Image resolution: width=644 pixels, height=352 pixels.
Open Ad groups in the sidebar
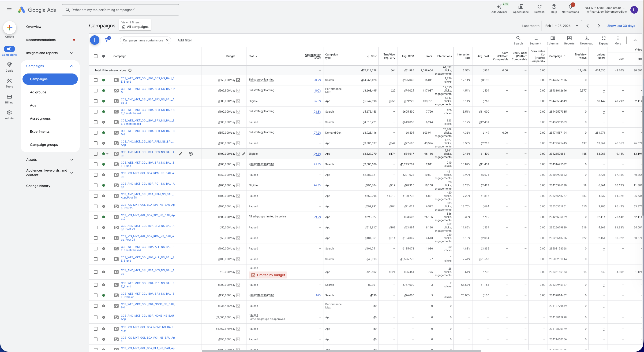coord(38,92)
